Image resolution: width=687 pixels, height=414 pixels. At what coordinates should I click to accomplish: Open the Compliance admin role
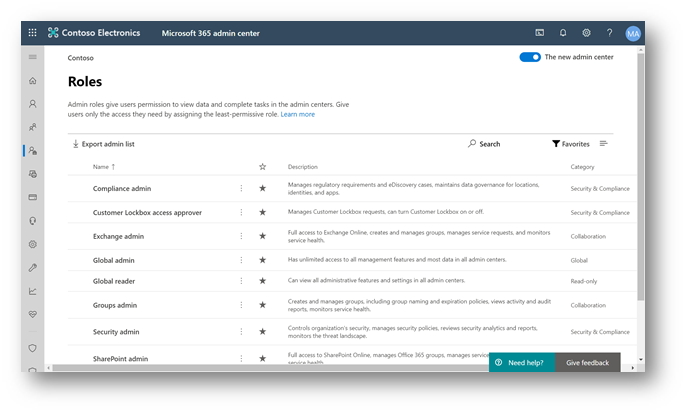click(x=122, y=188)
